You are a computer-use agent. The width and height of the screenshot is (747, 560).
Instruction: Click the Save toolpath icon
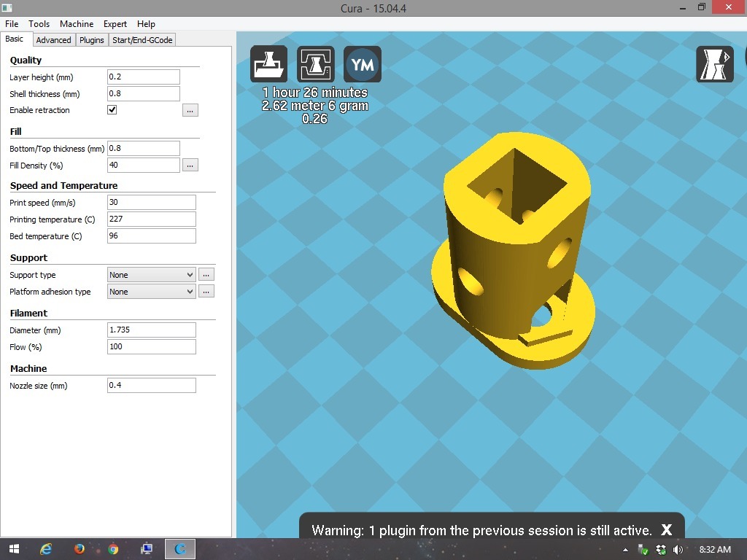pyautogui.click(x=315, y=64)
